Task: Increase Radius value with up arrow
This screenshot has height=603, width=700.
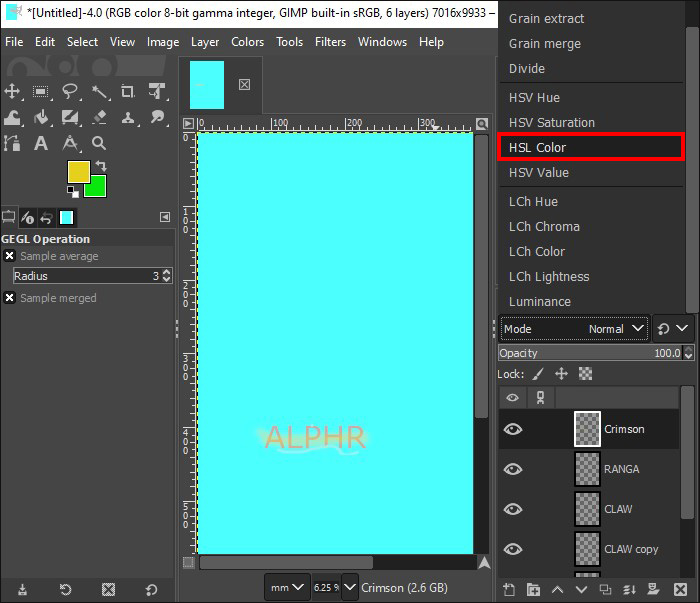Action: 167,272
